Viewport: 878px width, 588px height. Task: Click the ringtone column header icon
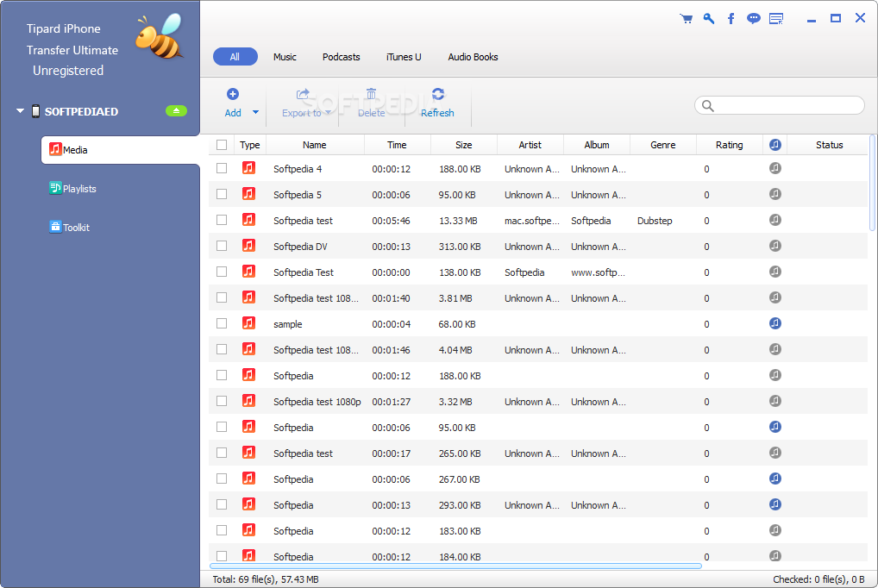pos(775,145)
